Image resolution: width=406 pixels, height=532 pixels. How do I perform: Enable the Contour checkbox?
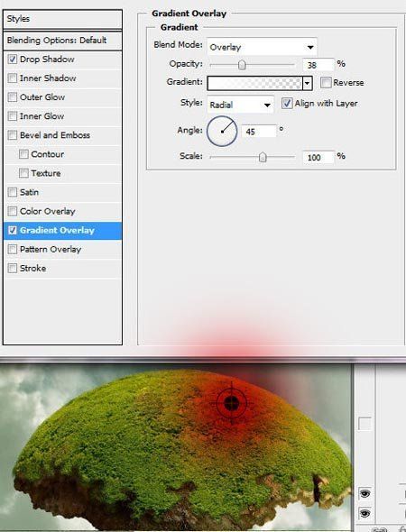click(23, 154)
